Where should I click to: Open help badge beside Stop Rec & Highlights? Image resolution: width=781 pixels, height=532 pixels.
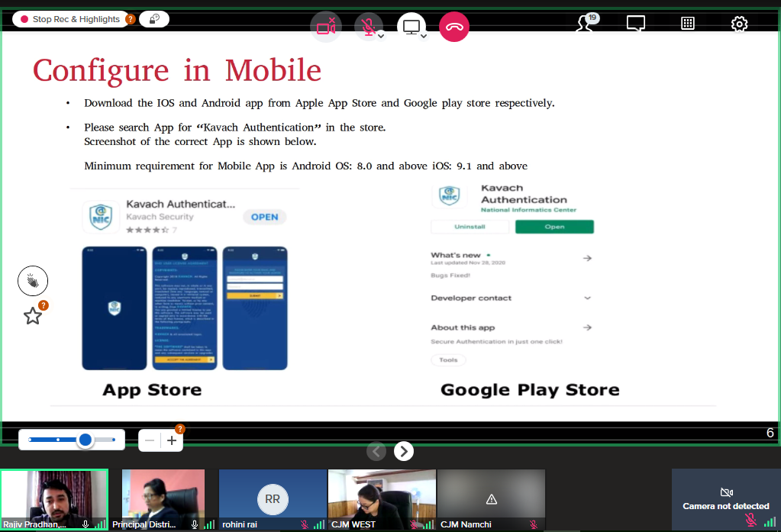[131, 19]
